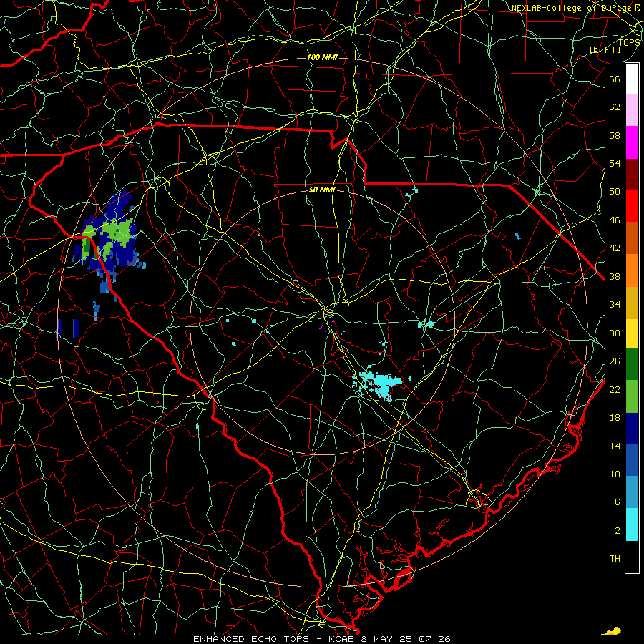Click the "54" legend value

click(615, 164)
